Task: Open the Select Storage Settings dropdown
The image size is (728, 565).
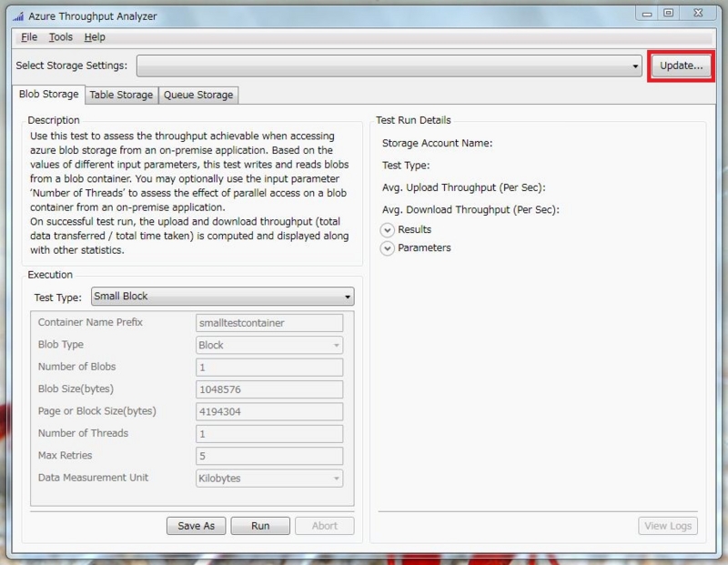Action: pos(389,66)
